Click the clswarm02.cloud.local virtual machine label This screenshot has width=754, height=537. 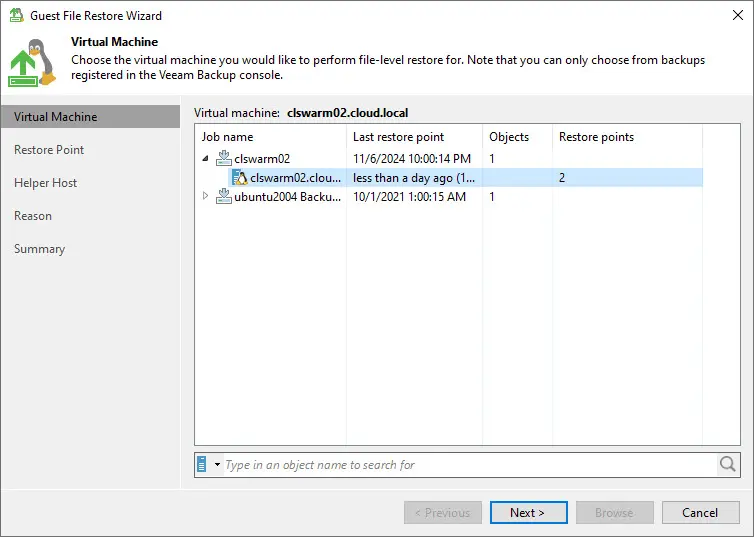point(348,113)
